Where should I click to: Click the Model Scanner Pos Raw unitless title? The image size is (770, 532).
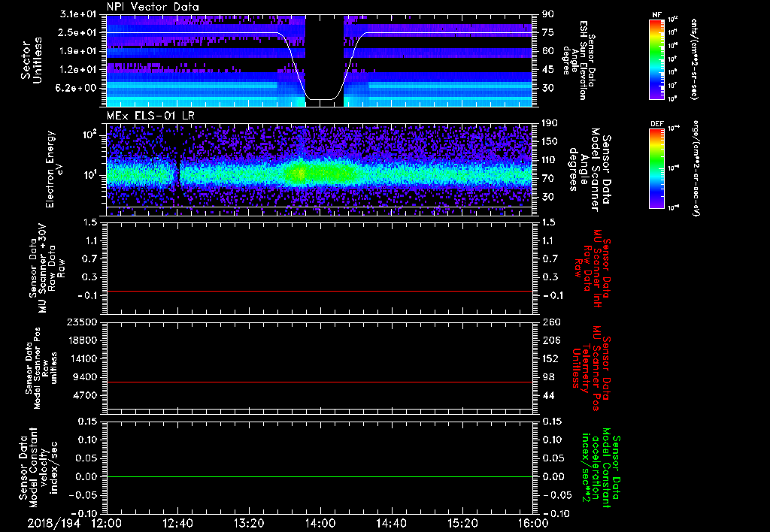(x=41, y=367)
